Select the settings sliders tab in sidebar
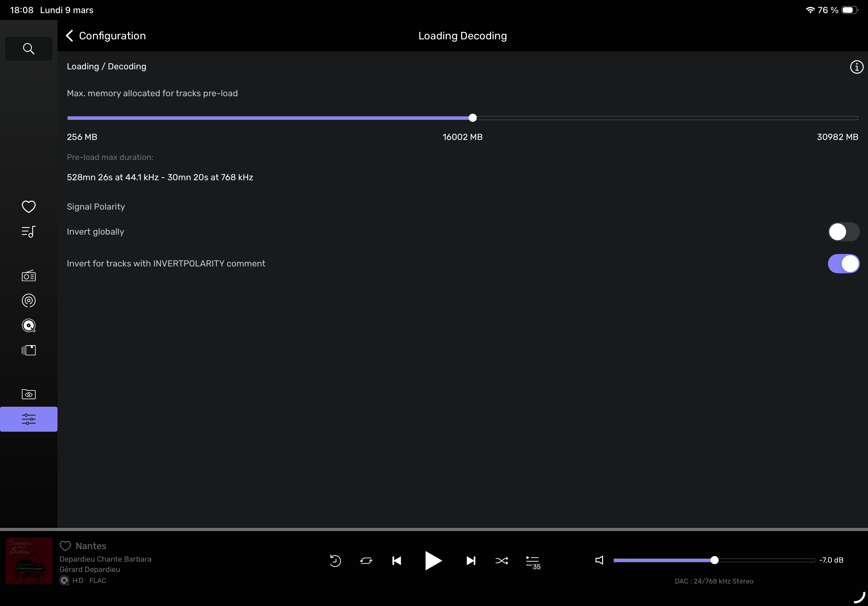868x606 pixels. [28, 419]
